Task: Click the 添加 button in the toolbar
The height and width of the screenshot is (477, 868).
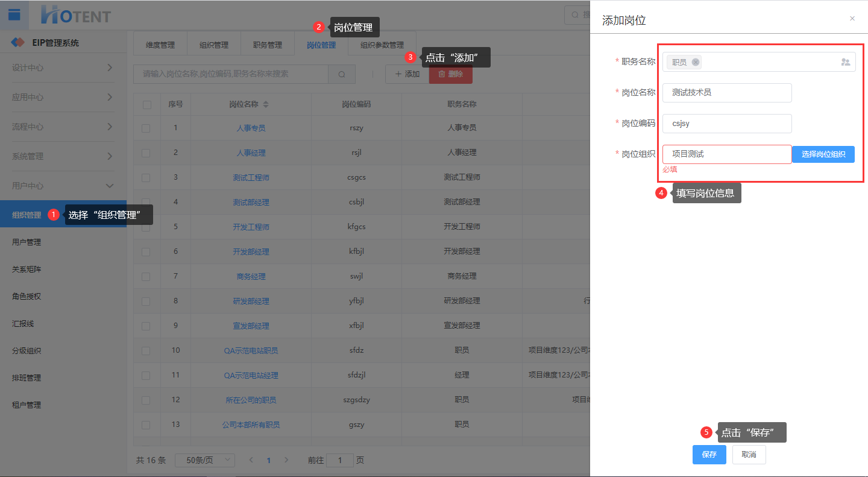Action: point(407,74)
